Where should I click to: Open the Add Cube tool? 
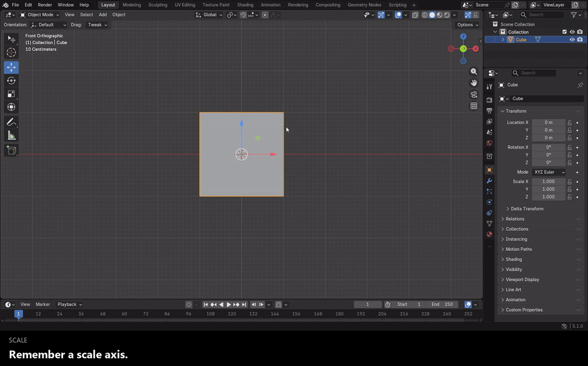[11, 151]
